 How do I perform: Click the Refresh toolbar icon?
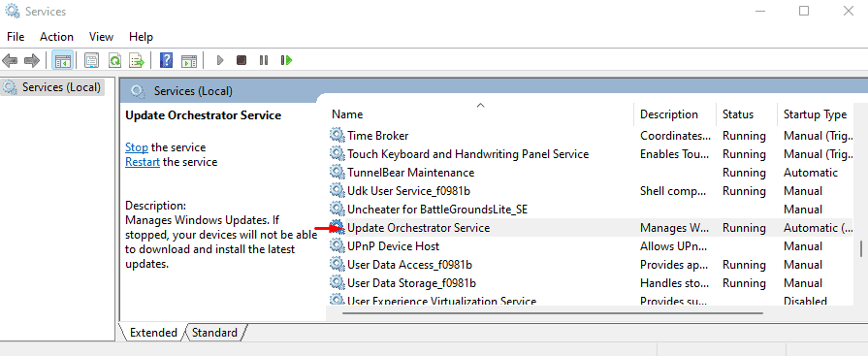point(114,60)
